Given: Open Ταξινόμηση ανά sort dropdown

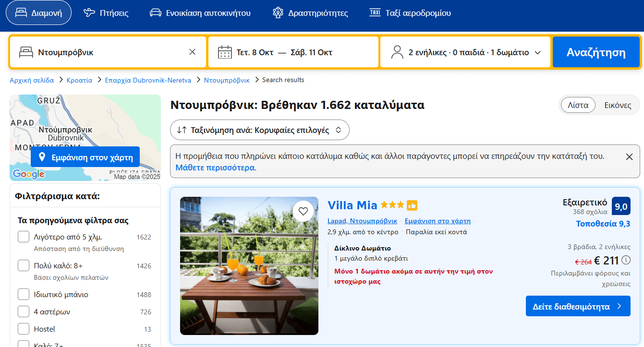Looking at the screenshot, I should click(x=259, y=130).
